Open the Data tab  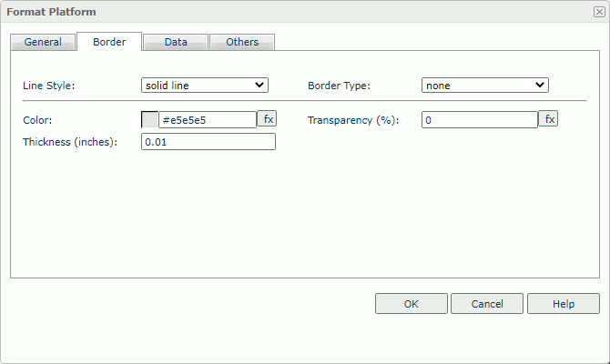tap(176, 42)
